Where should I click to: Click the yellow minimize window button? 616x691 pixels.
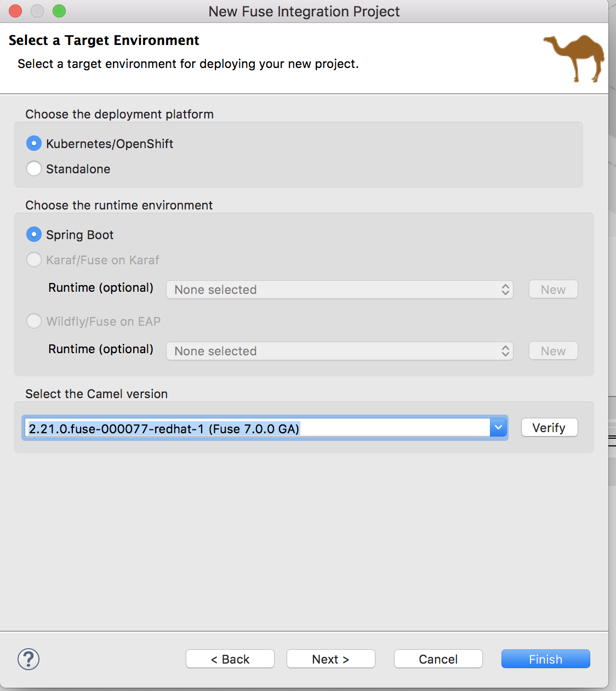37,11
